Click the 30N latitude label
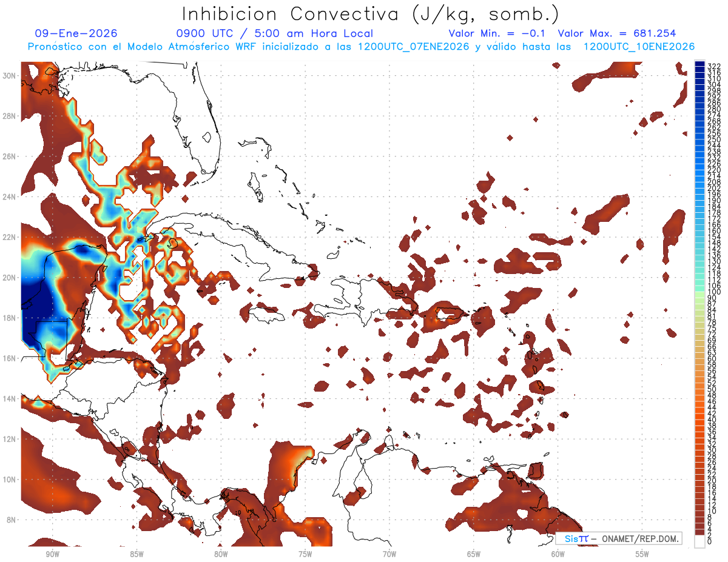 coord(9,76)
